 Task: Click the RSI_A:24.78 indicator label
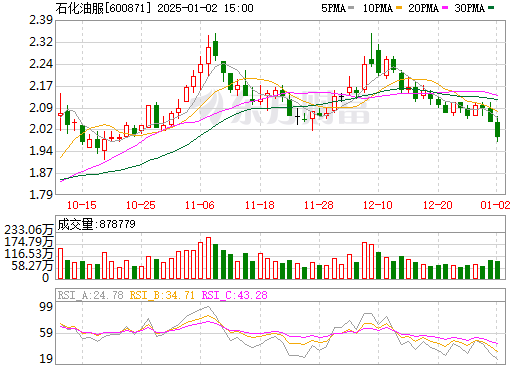click(x=90, y=295)
